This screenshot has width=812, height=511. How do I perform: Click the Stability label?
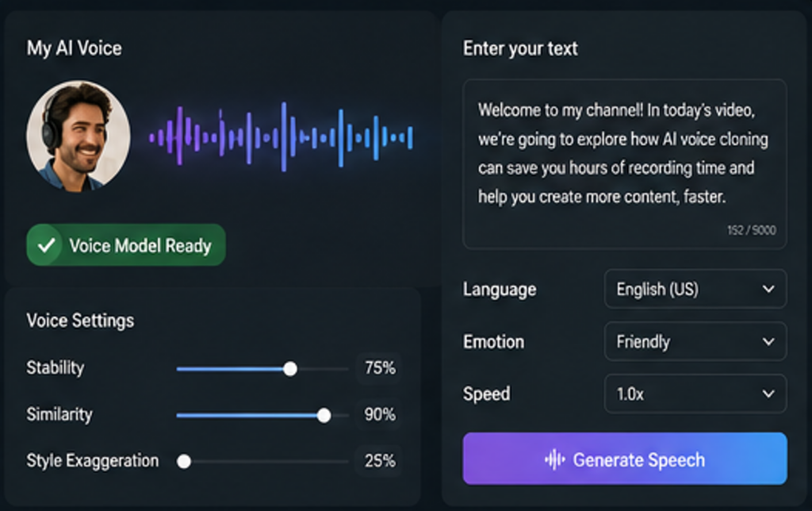(x=55, y=368)
